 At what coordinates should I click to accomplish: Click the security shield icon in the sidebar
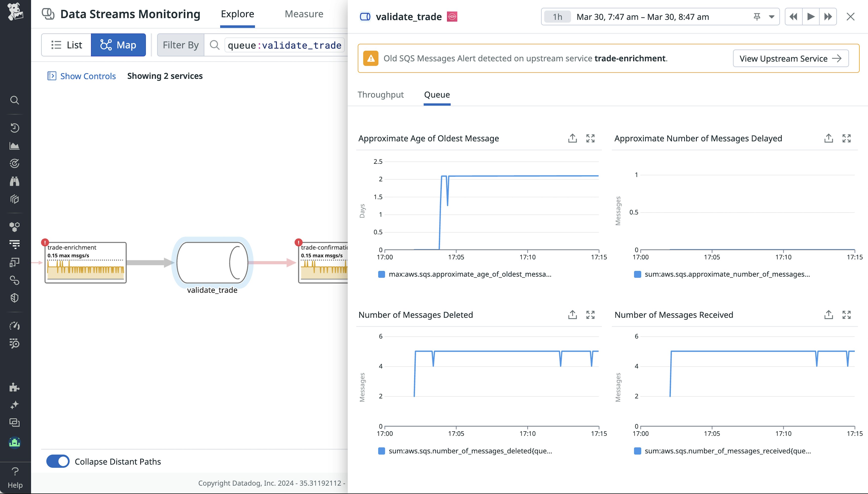(x=15, y=298)
